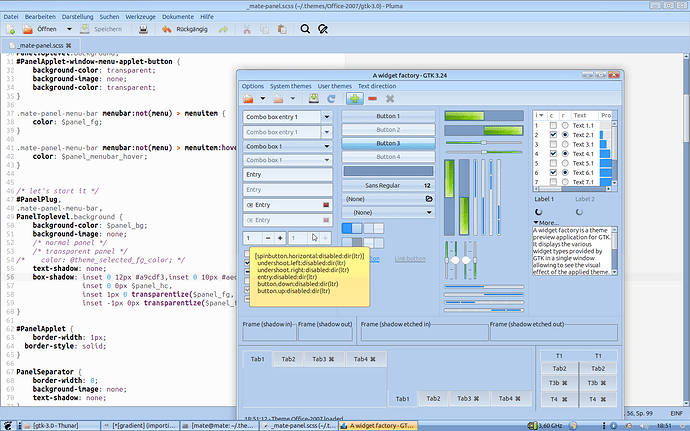The width and height of the screenshot is (690, 431).
Task: Click the Öffnen folder icon in Pluma
Action: pyautogui.click(x=27, y=29)
